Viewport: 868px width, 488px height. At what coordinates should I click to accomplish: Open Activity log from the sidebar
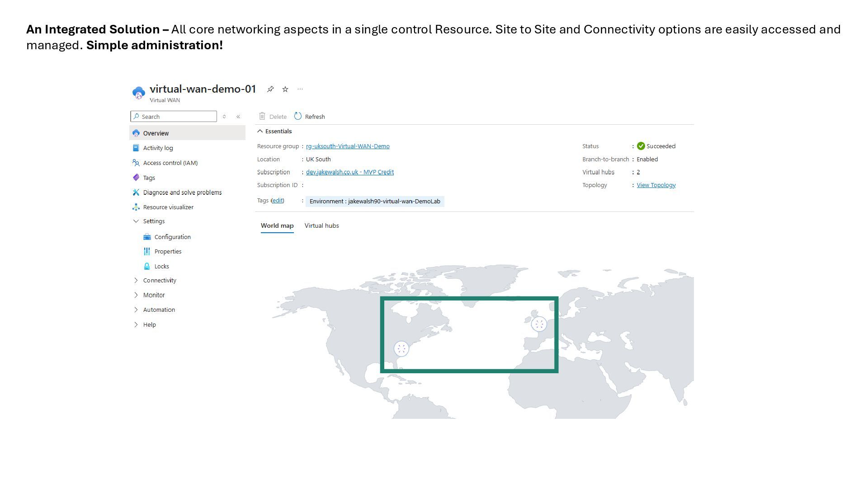158,148
